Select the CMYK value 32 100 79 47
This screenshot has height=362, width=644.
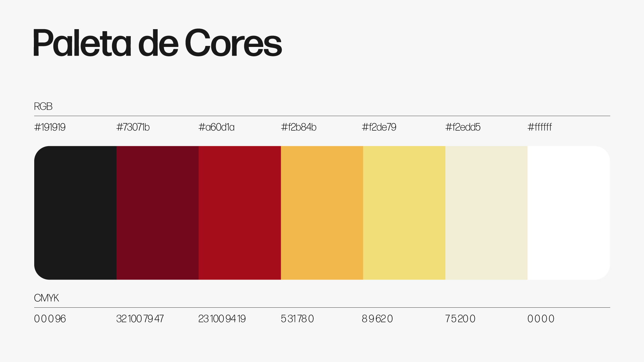(140, 318)
